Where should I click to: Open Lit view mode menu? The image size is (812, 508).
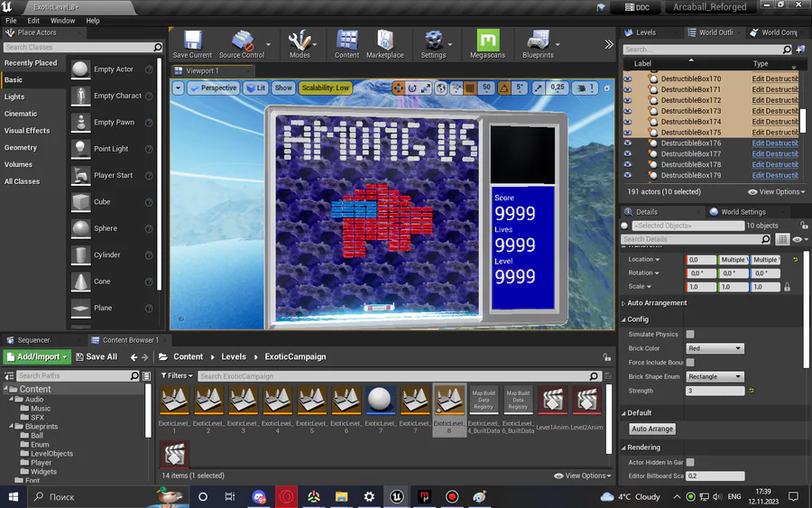[x=255, y=88]
